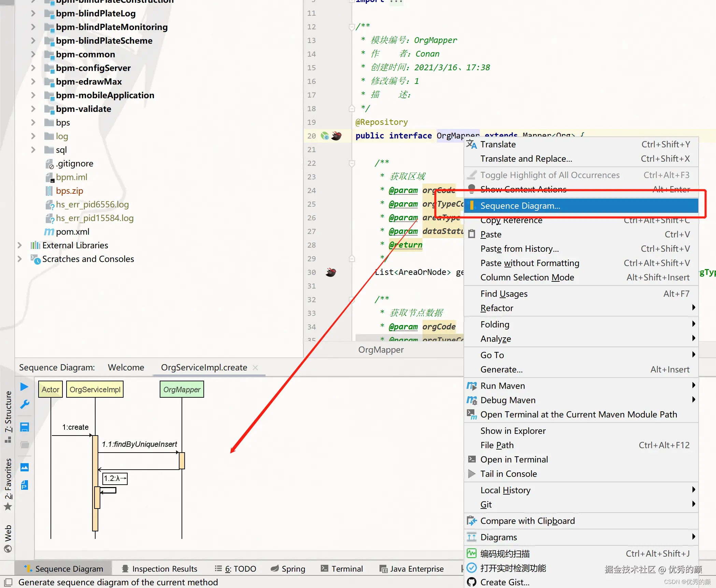
Task: Expand the bpm-common module folder
Action: pyautogui.click(x=33, y=54)
